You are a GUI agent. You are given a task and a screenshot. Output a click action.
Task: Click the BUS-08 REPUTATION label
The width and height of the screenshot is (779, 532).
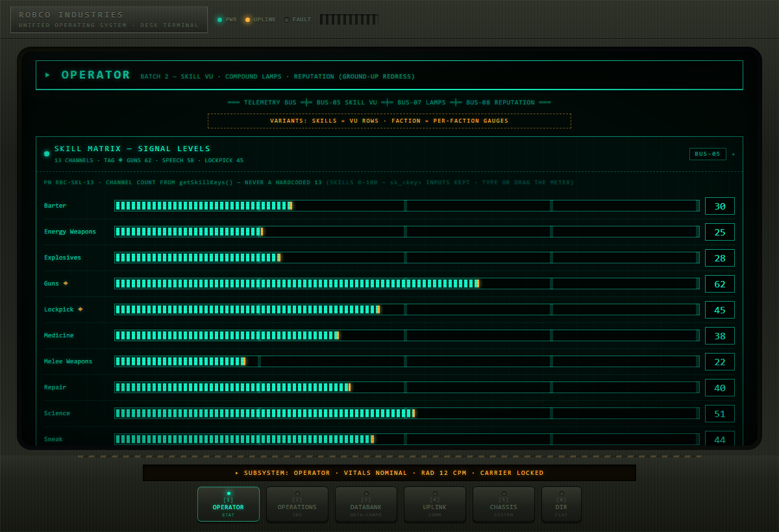click(501, 103)
